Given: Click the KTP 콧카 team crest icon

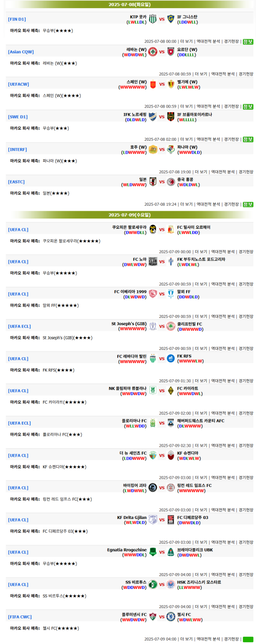Looking at the screenshot, I should tap(153, 20).
